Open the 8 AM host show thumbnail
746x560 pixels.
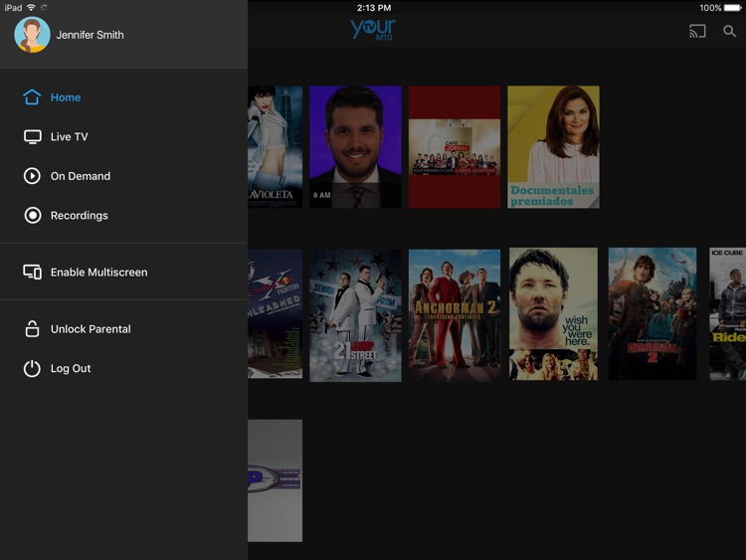pos(355,147)
